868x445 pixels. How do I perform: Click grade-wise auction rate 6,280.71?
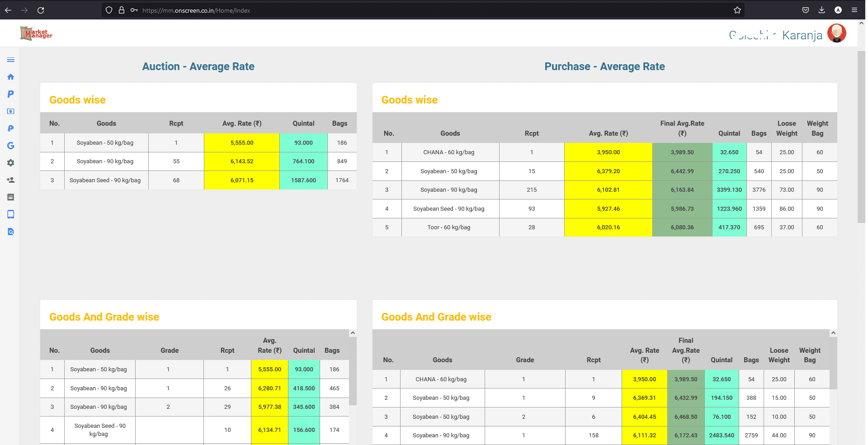[269, 388]
